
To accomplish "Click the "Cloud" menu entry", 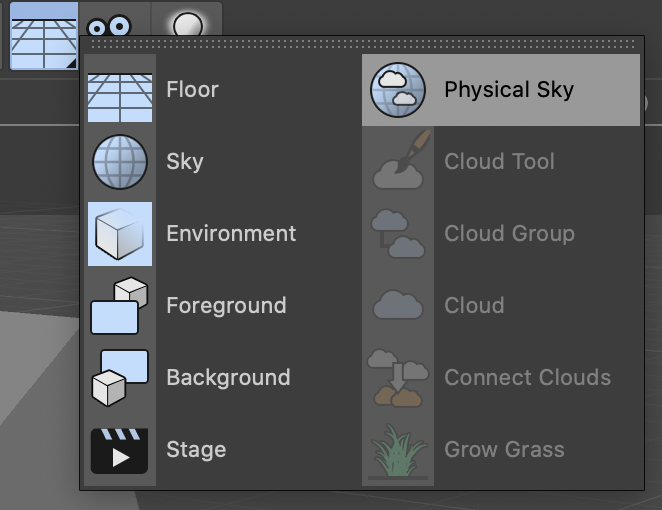I will pyautogui.click(x=474, y=306).
